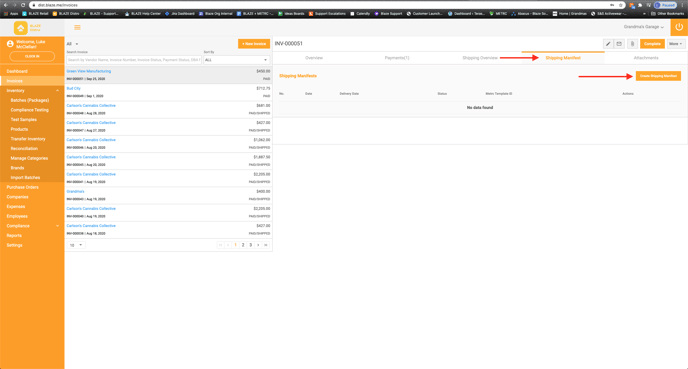Open Invoices in the sidebar
The width and height of the screenshot is (688, 369).
click(14, 81)
